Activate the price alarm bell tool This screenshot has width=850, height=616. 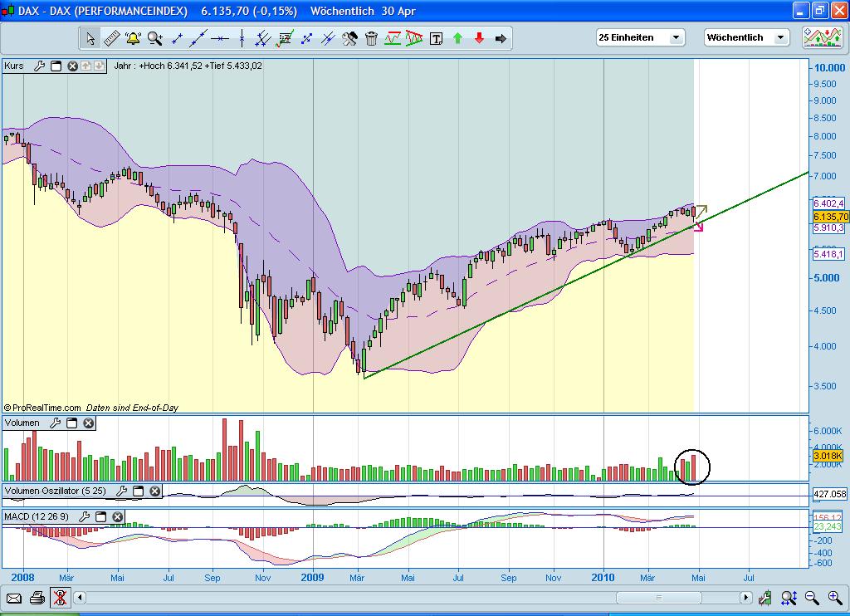click(x=133, y=37)
